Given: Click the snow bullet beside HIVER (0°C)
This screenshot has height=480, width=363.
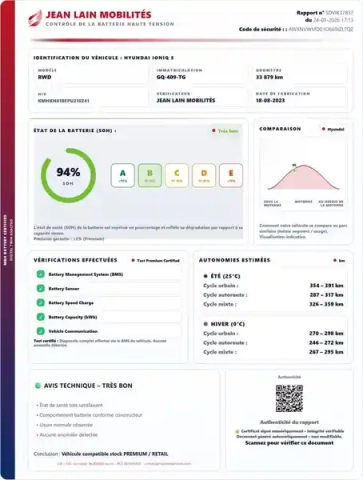Looking at the screenshot, I should [205, 324].
